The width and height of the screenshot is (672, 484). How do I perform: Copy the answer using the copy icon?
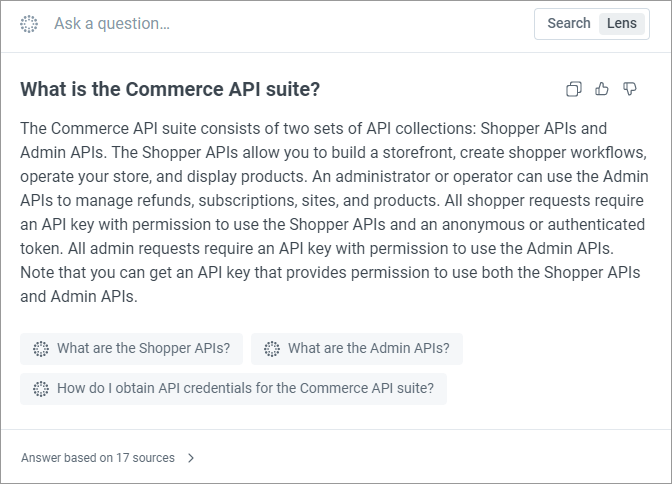click(x=574, y=89)
